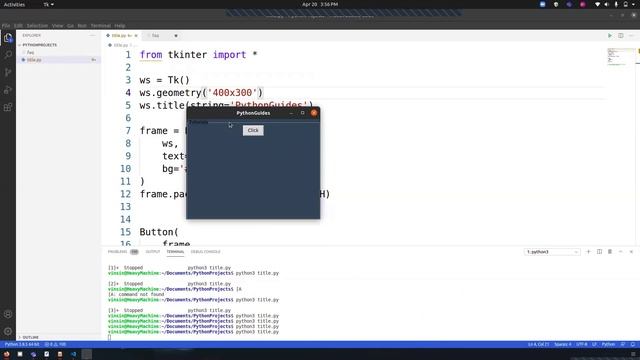Click Activities in the top bar
The height and width of the screenshot is (360, 640).
point(14,4)
